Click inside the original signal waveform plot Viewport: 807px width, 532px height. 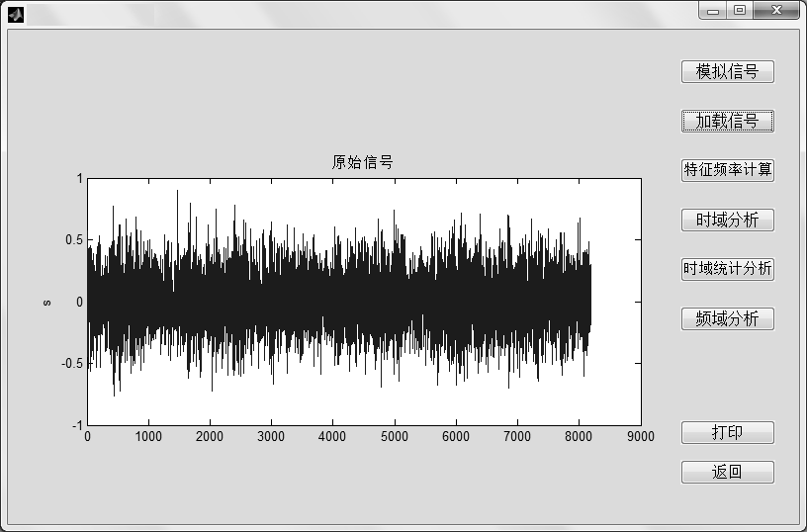click(x=364, y=302)
